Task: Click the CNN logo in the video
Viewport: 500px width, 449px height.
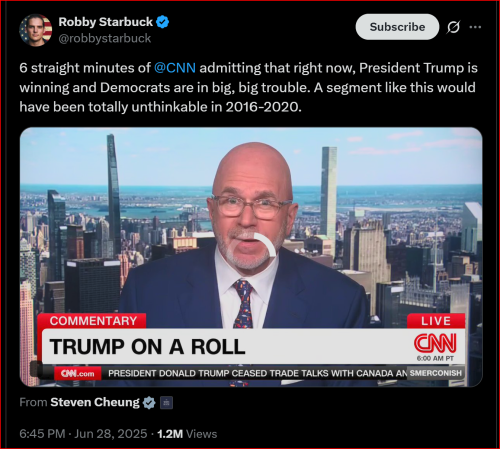Action: (435, 343)
